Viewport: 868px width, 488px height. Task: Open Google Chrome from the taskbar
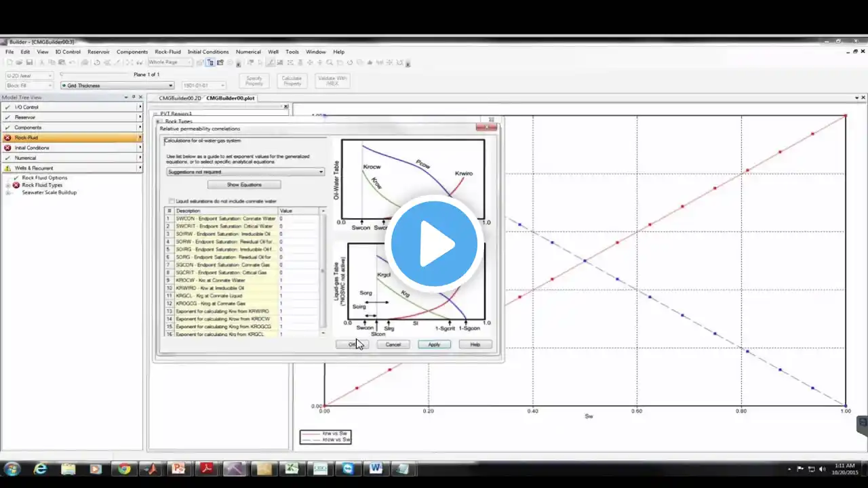coord(123,468)
